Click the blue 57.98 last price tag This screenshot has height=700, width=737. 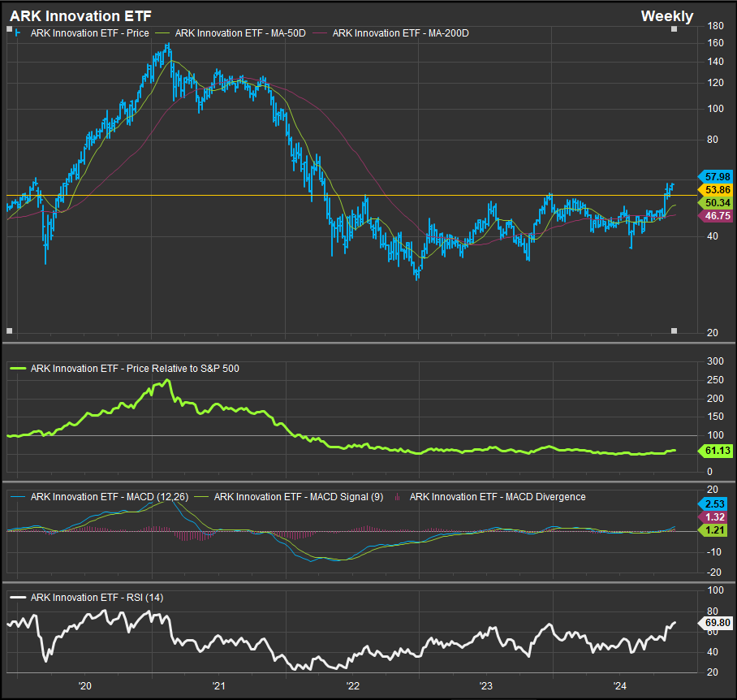[x=715, y=176]
